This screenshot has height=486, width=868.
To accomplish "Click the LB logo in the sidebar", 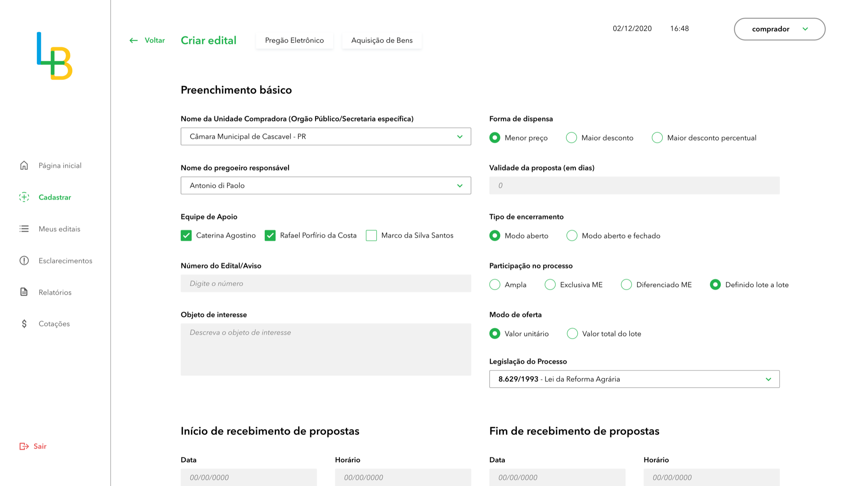I will [x=55, y=56].
